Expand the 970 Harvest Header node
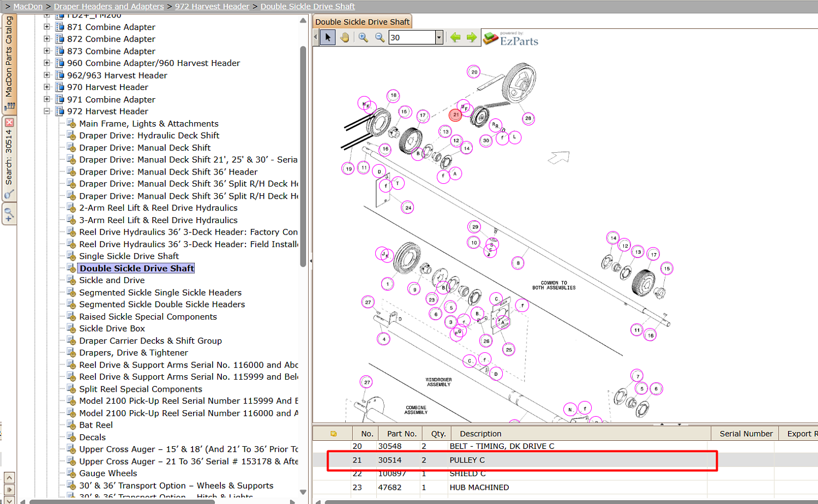 click(x=47, y=87)
